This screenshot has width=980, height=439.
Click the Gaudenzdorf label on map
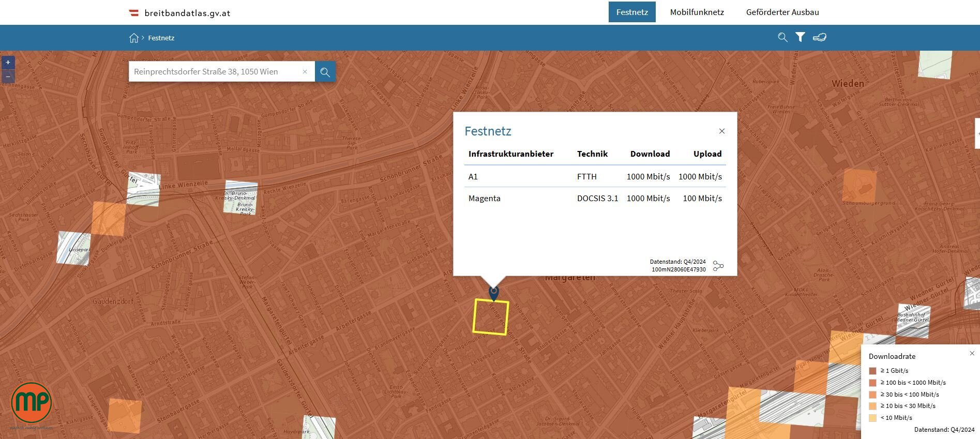tap(113, 301)
